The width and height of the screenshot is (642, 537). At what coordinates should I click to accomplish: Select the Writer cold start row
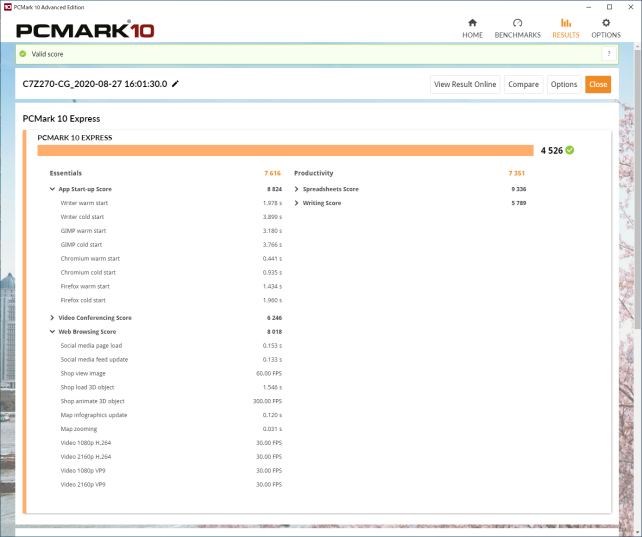click(x=171, y=217)
